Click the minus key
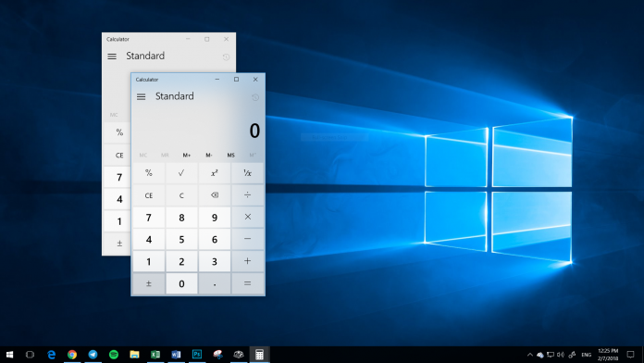644x363 pixels. (247, 239)
